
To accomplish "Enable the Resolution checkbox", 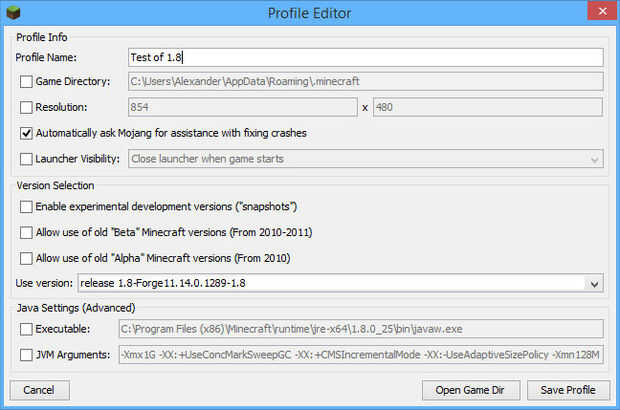I will 26,108.
